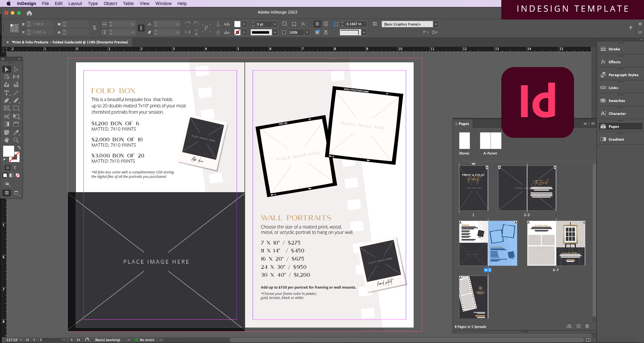Swap fill and stroke colors

(19, 147)
